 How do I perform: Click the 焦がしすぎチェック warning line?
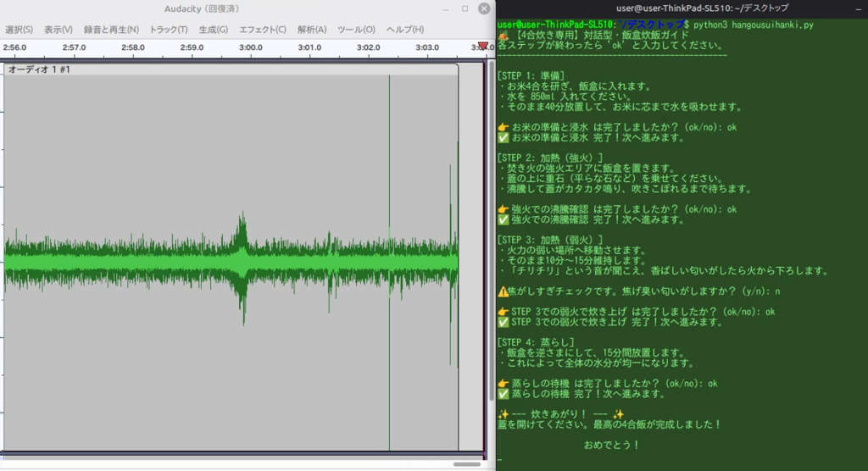639,291
